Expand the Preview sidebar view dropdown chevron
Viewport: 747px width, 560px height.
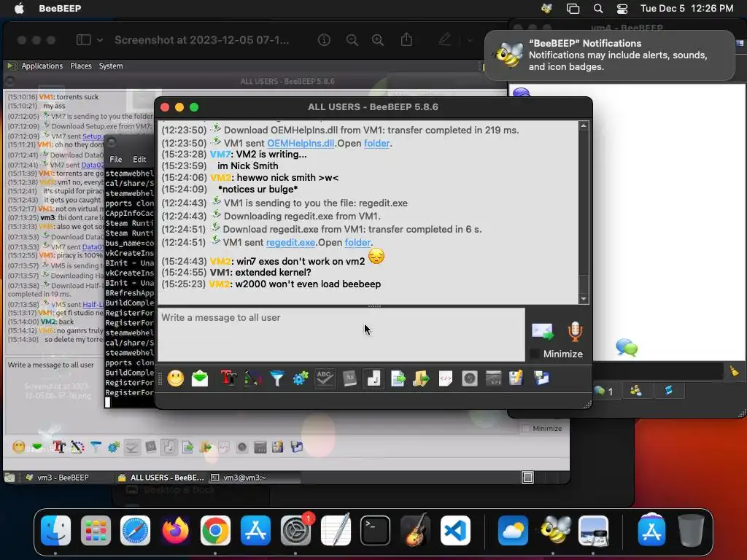coord(99,40)
